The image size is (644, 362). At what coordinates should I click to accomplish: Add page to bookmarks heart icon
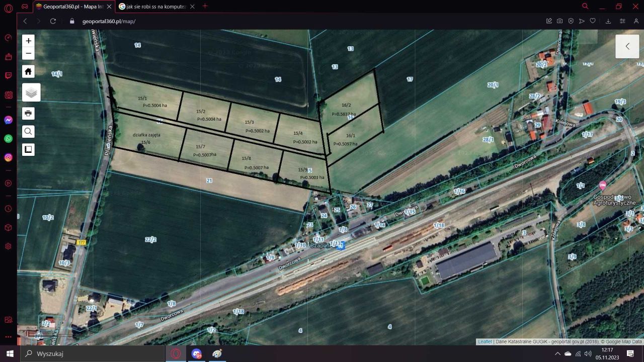(x=593, y=21)
